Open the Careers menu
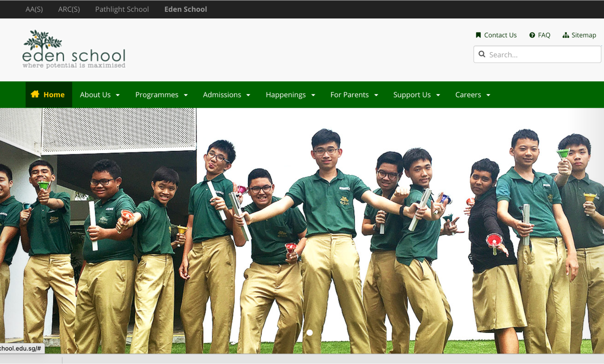The height and width of the screenshot is (364, 604). [x=473, y=95]
